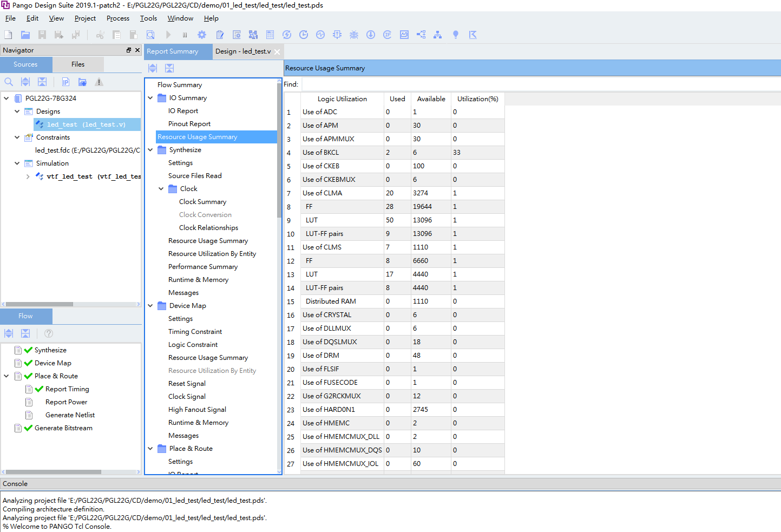Click the bug-shaped debugger icon in toolbar

354,35
